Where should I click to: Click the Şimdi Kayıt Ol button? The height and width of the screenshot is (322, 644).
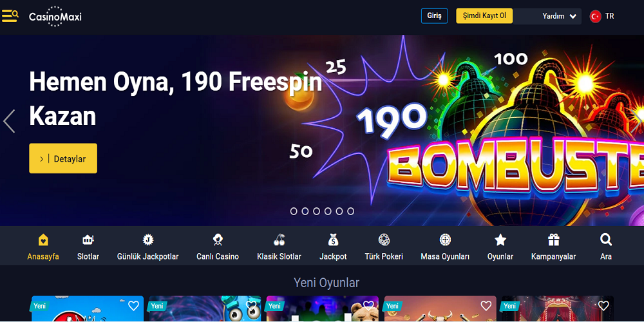(x=484, y=16)
